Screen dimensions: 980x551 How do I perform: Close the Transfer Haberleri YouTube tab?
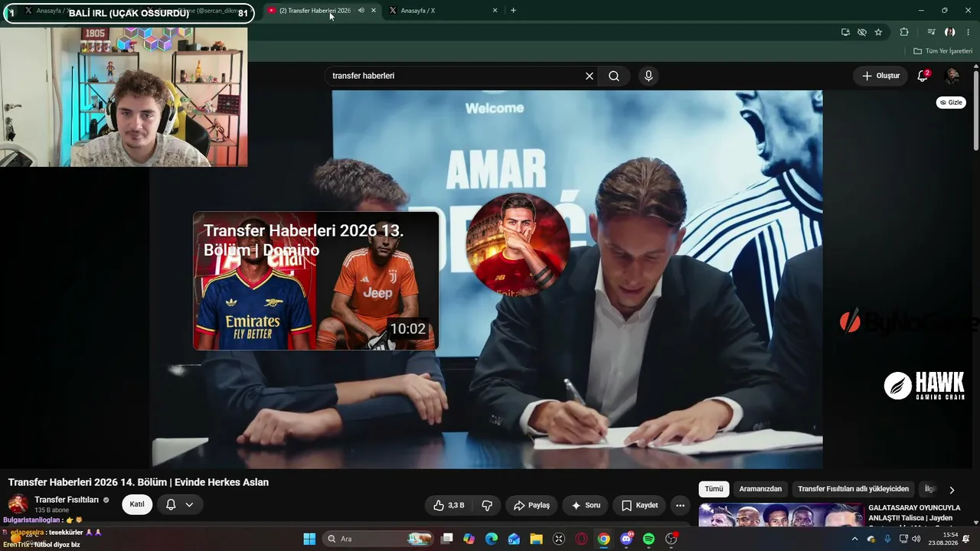pos(374,11)
